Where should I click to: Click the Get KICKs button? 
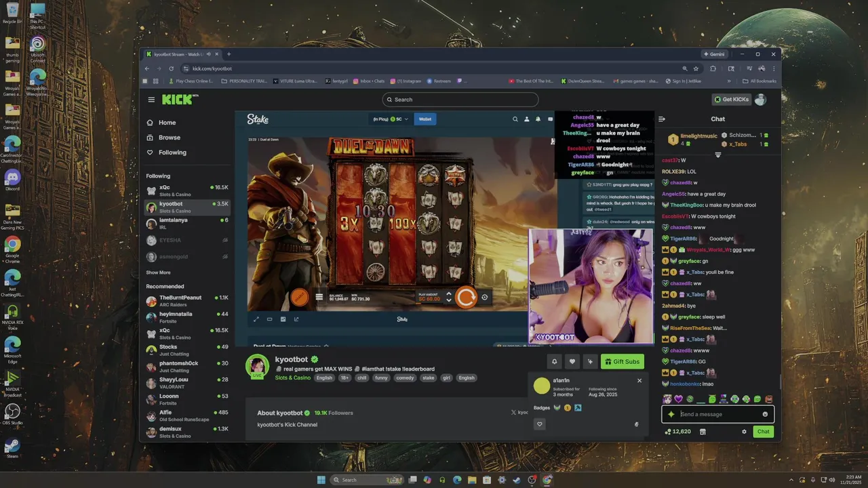731,100
